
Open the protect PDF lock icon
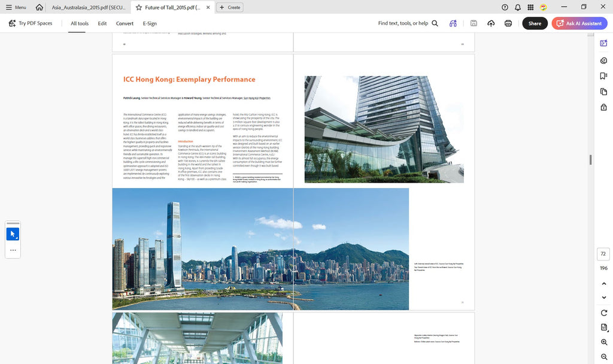pyautogui.click(x=603, y=107)
